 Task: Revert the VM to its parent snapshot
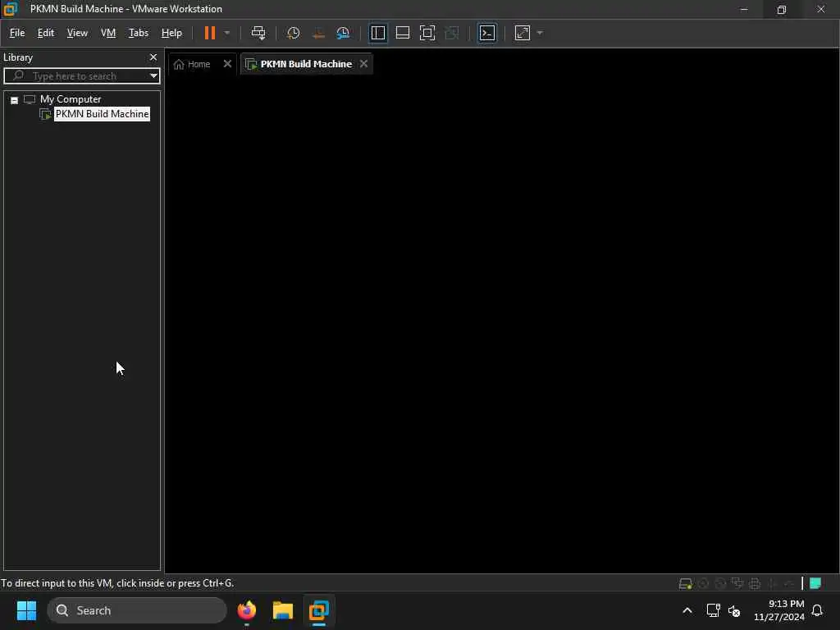coord(318,33)
